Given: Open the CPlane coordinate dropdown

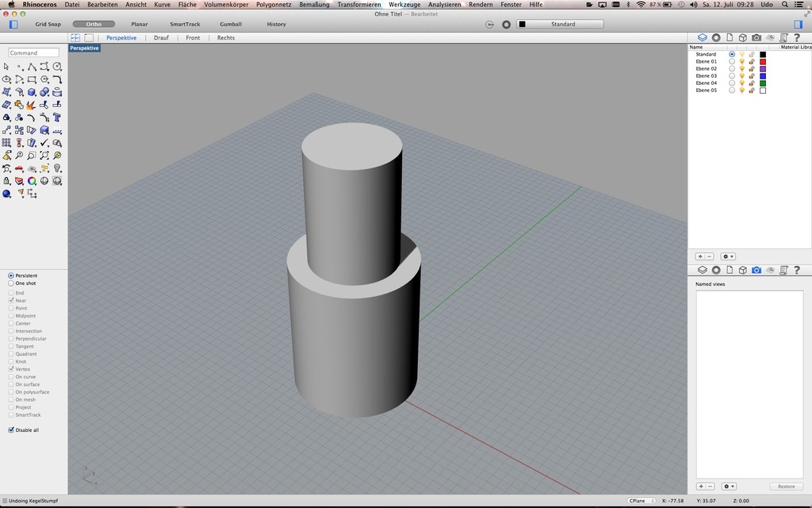Looking at the screenshot, I should click(641, 501).
